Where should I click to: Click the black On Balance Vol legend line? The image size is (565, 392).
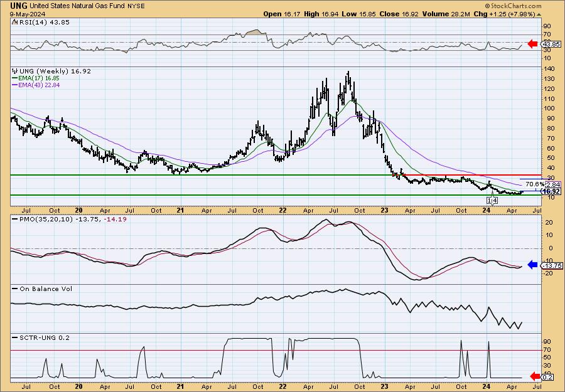(15, 289)
